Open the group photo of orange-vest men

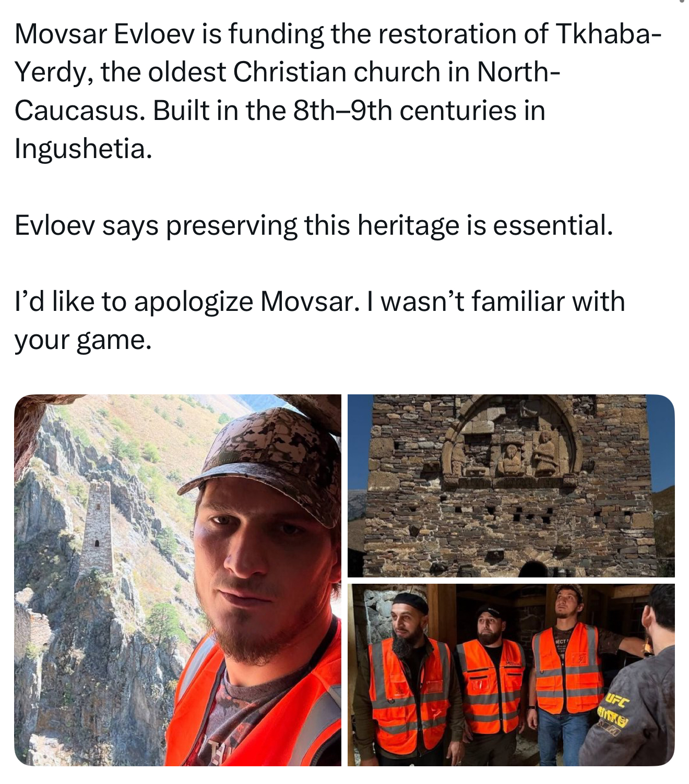pos(511,675)
